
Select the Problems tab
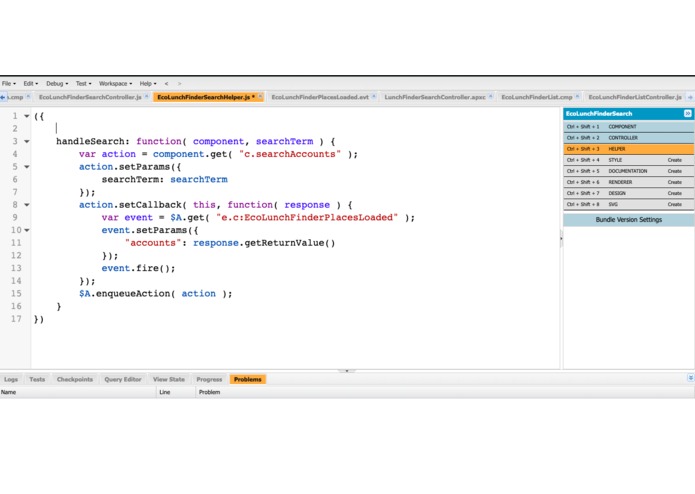click(x=248, y=379)
